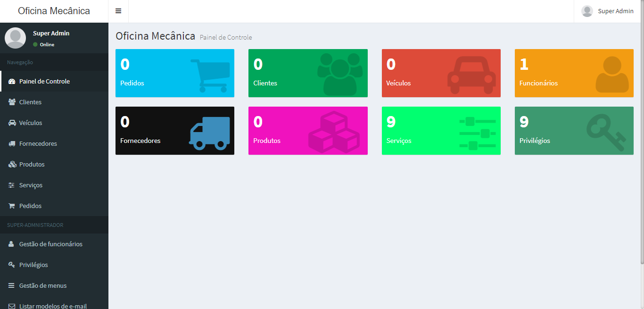Image resolution: width=644 pixels, height=309 pixels.
Task: Click the truck icon in Fornecedores card
Action: click(x=209, y=133)
